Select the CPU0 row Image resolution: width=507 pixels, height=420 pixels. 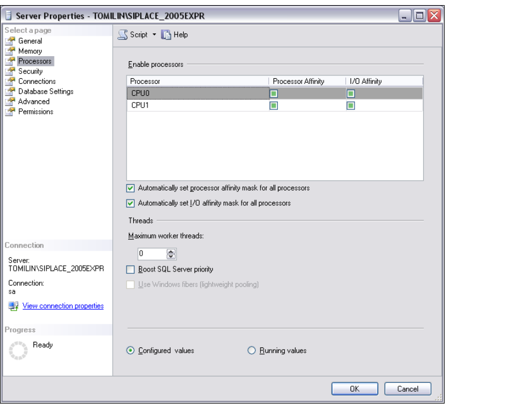click(x=274, y=94)
